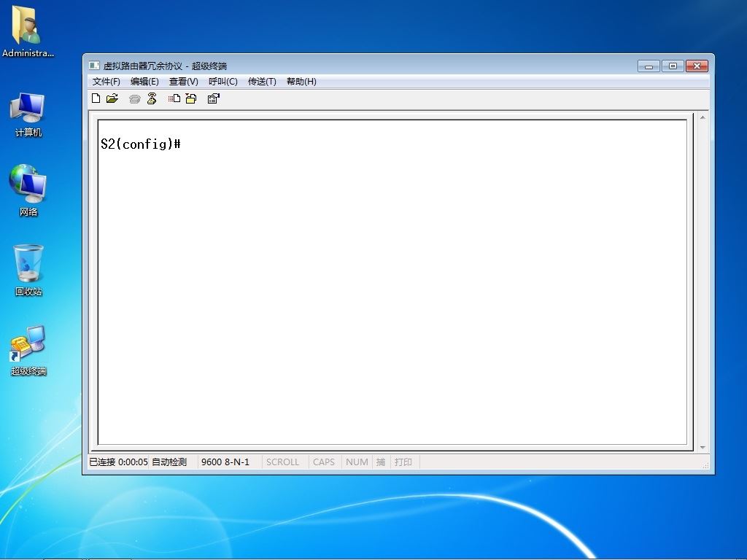Click the HyperTerminal title bar icon
Viewport: 747px width, 560px height.
pos(94,66)
